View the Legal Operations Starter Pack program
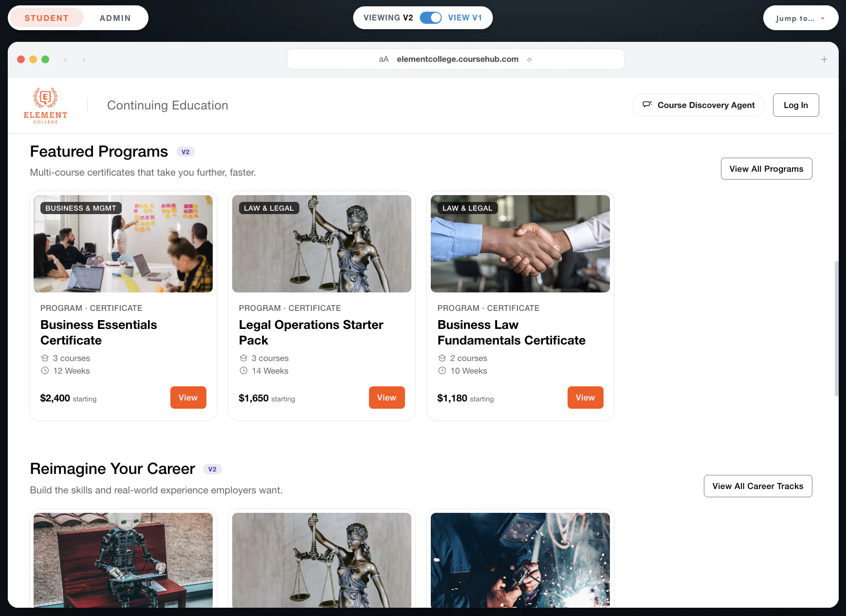846x616 pixels. click(x=386, y=398)
